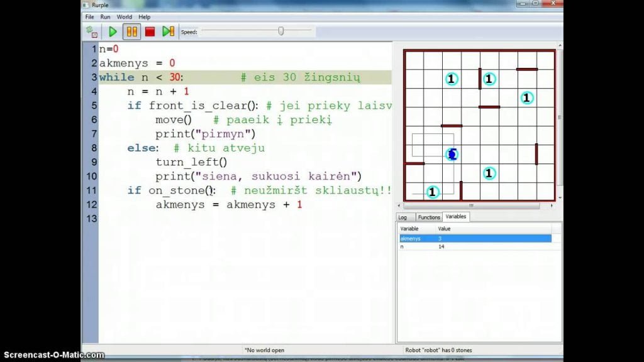The image size is (644, 362).
Task: Open the Help menu
Action: (144, 17)
